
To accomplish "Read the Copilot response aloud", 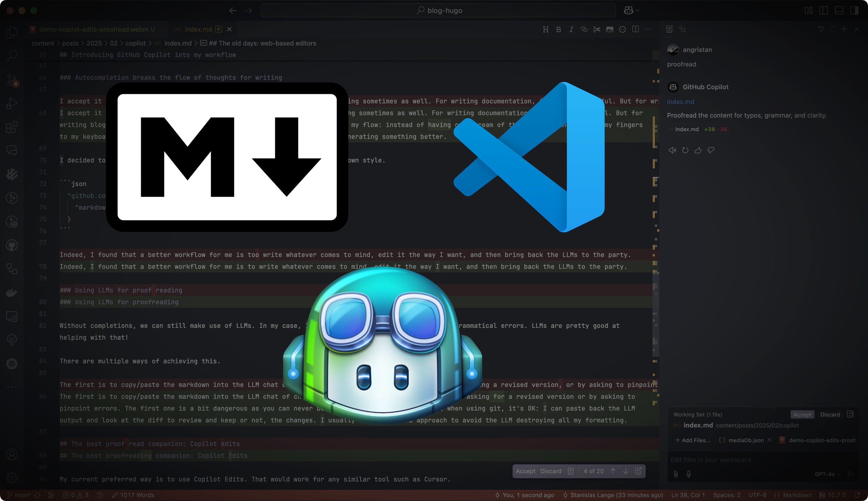I will coord(672,150).
